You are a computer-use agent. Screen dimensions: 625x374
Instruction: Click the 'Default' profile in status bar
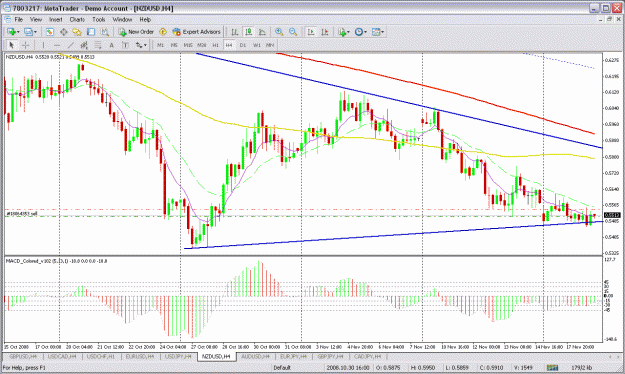point(282,367)
